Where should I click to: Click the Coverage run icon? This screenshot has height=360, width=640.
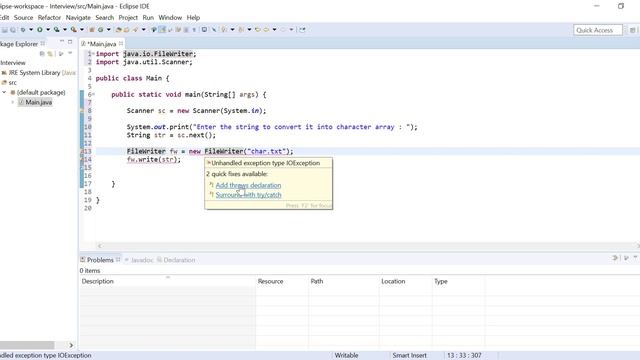coord(56,29)
